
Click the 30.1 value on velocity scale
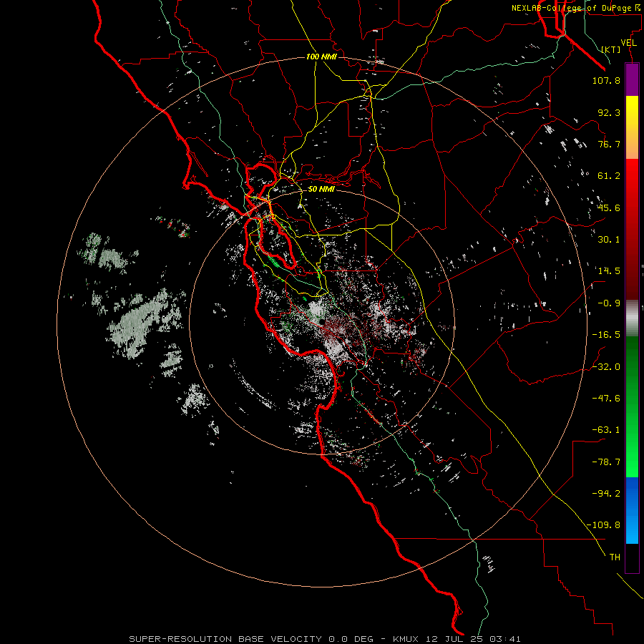[609, 240]
